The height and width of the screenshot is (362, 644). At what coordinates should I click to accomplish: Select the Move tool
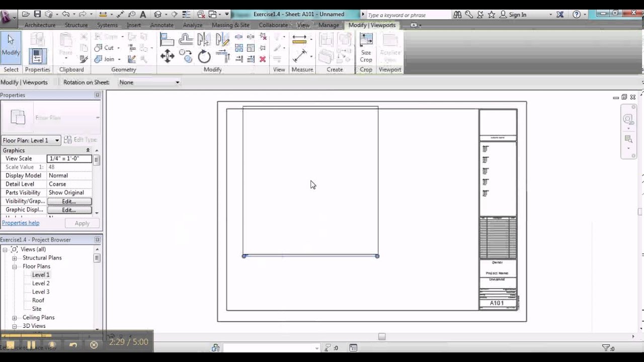tap(167, 56)
